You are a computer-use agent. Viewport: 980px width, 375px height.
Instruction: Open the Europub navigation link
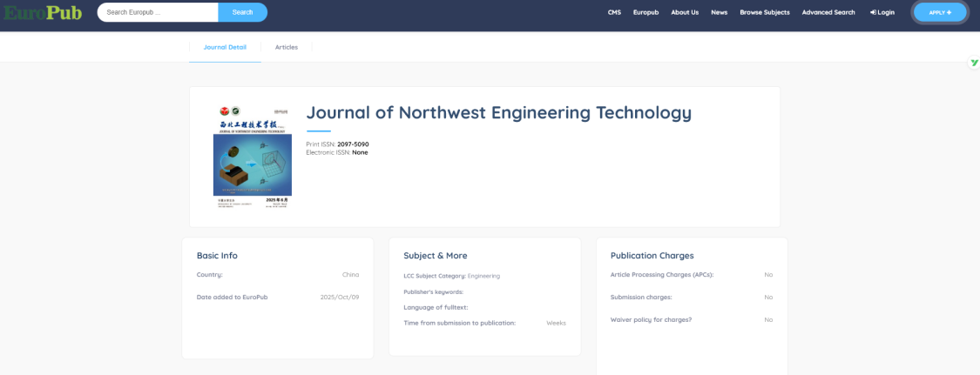point(645,12)
